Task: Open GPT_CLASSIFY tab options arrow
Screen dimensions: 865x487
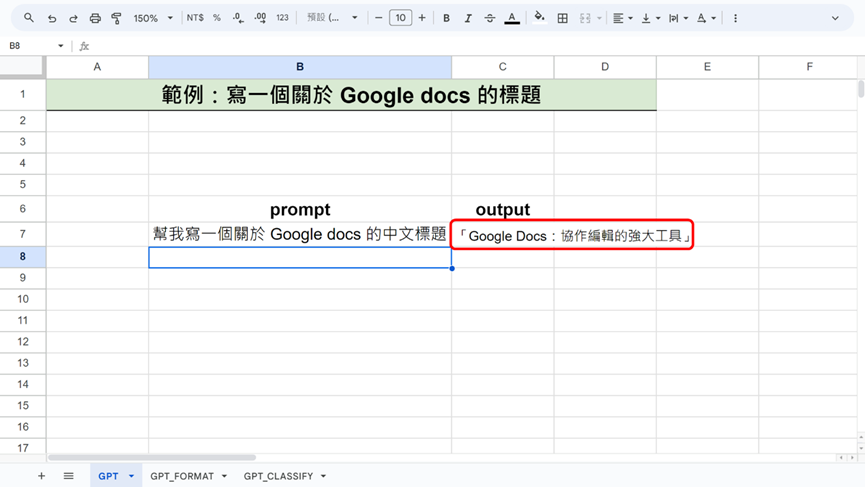Action: click(x=323, y=476)
